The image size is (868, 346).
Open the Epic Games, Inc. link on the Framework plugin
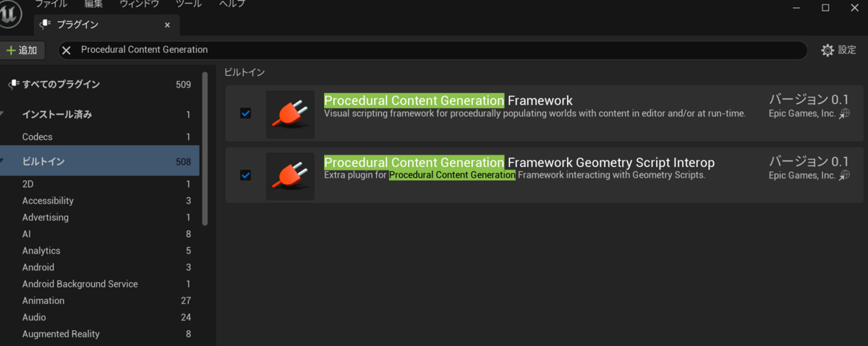pos(802,113)
